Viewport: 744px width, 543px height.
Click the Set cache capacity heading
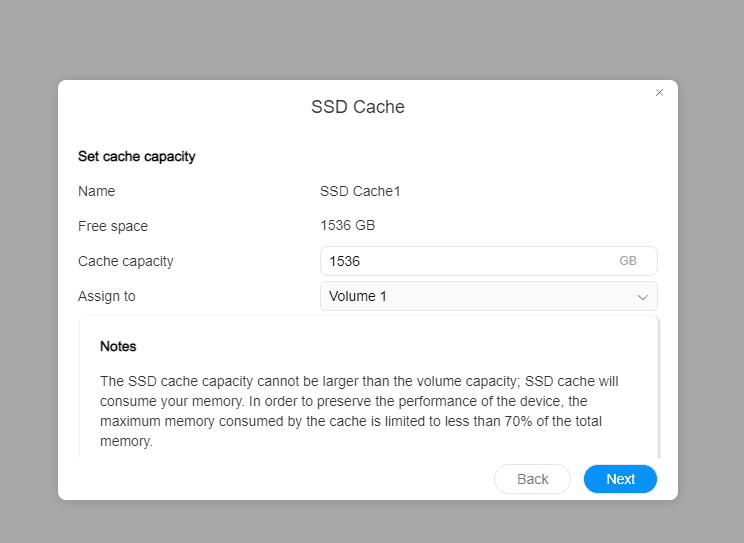[136, 157]
